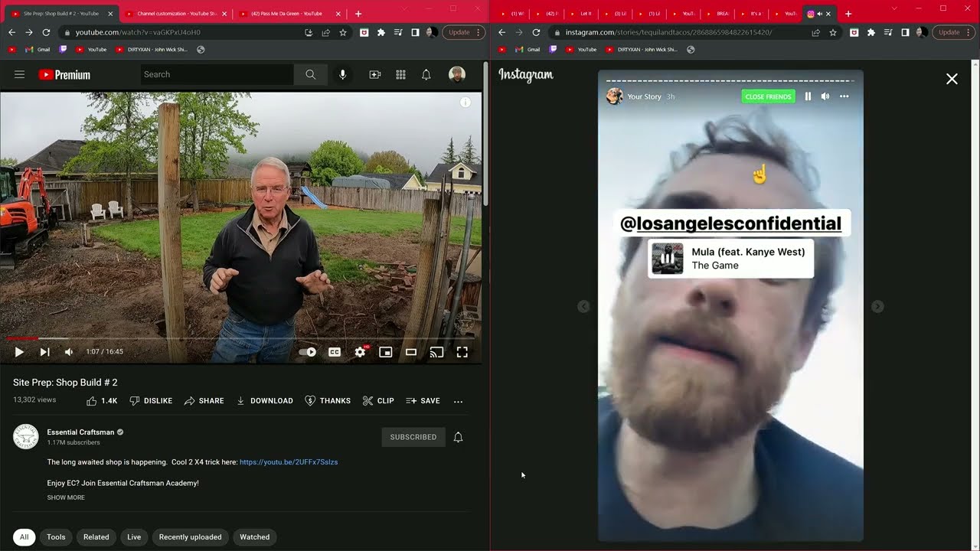Open a new tab in left window

(x=358, y=14)
